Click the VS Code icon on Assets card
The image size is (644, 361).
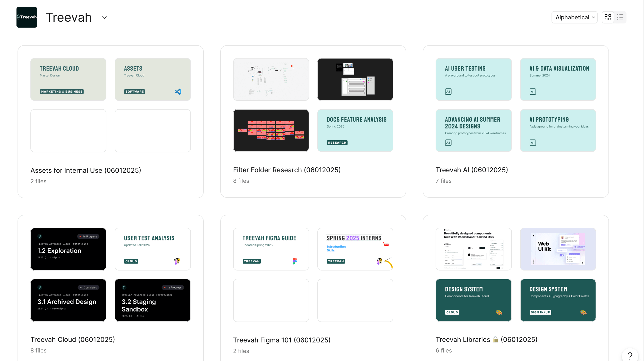[x=178, y=92]
